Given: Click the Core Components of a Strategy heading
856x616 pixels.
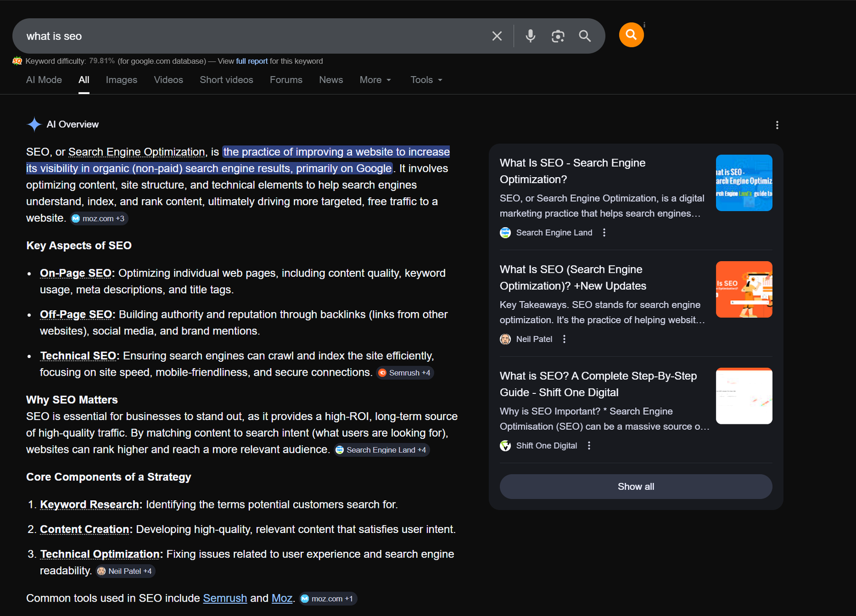Looking at the screenshot, I should coord(109,477).
